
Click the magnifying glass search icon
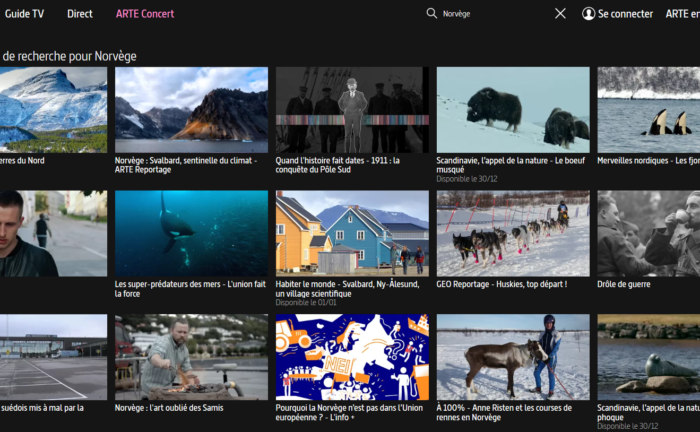pyautogui.click(x=432, y=14)
